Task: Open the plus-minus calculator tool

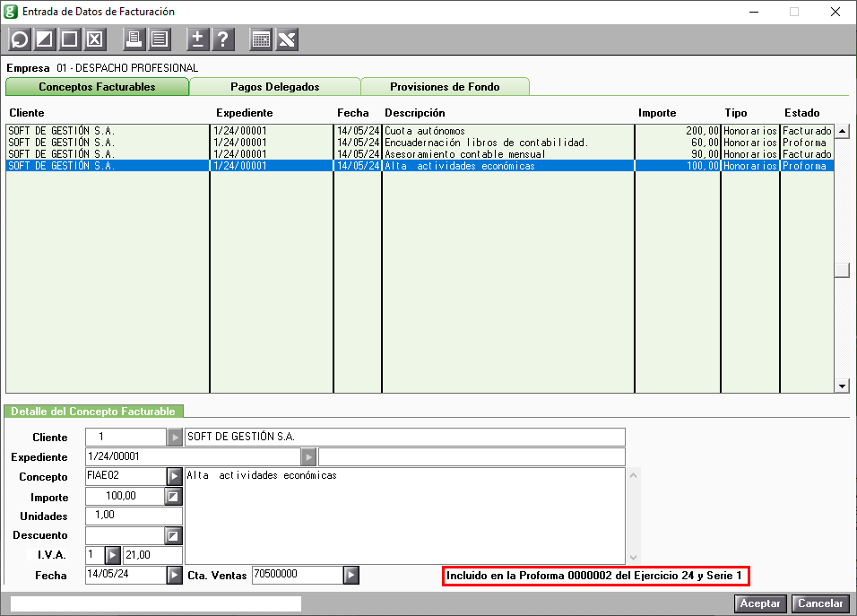Action: tap(198, 39)
